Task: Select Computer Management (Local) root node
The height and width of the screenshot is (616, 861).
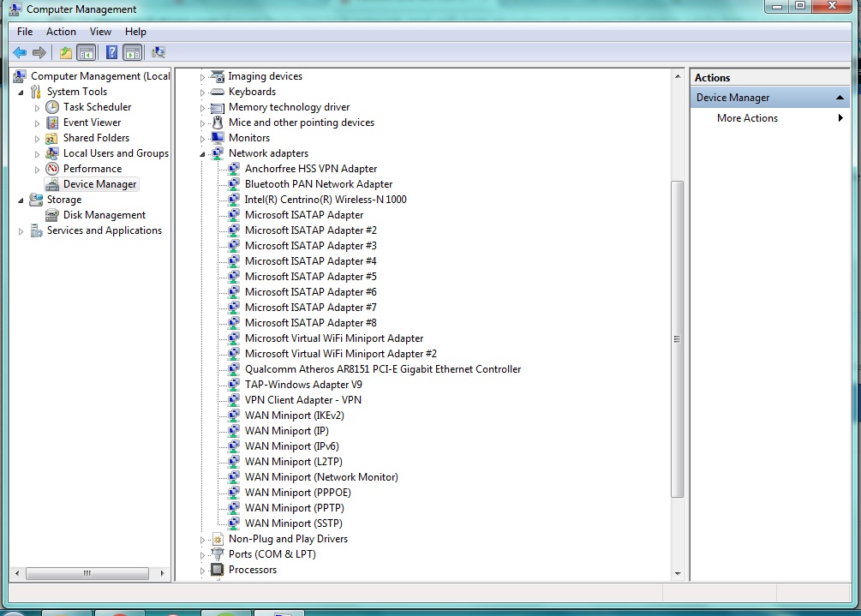Action: click(100, 76)
